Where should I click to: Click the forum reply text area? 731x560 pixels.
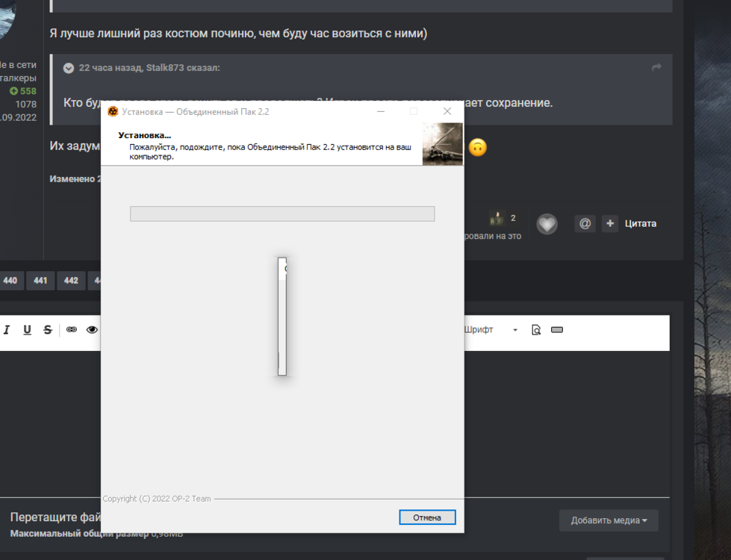[x=335, y=423]
